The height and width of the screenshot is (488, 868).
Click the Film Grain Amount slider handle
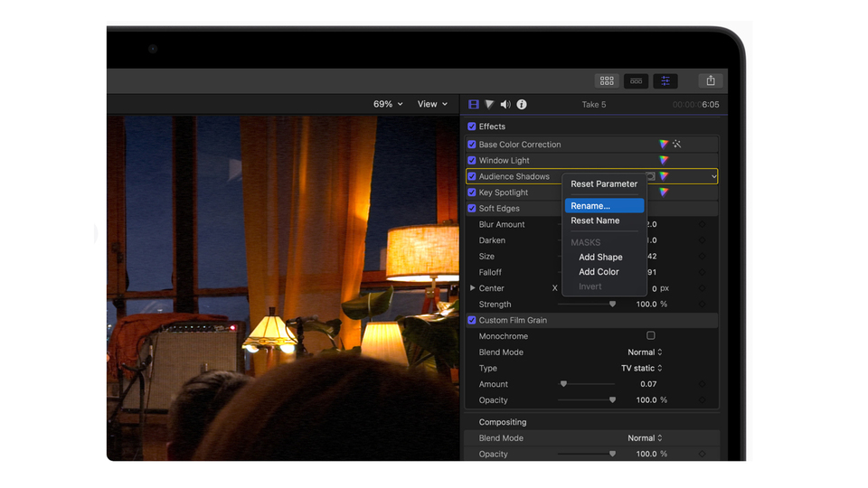(x=563, y=384)
